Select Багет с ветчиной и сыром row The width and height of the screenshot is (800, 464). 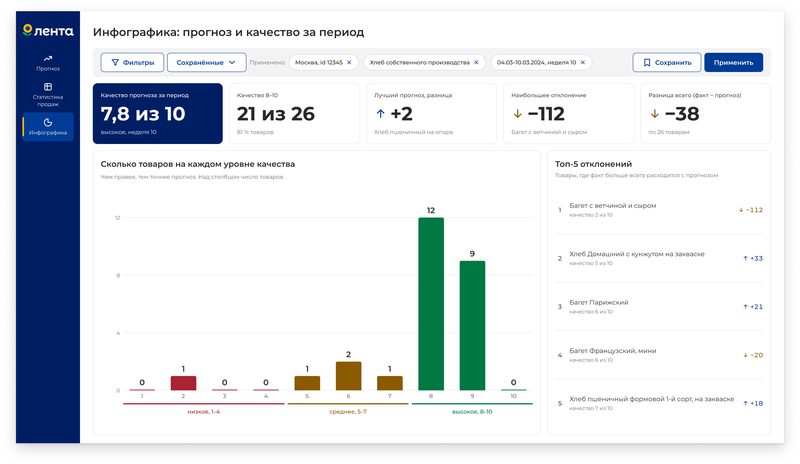[x=659, y=210]
